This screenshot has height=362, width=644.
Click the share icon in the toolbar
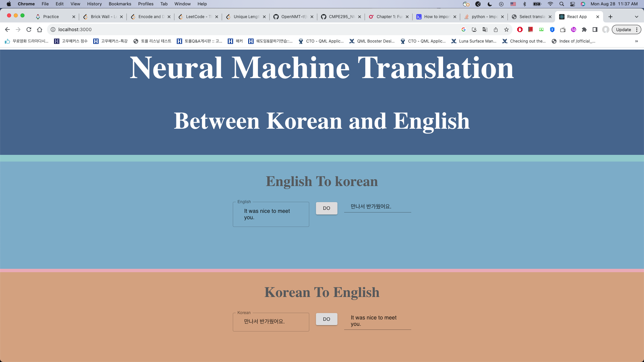496,29
